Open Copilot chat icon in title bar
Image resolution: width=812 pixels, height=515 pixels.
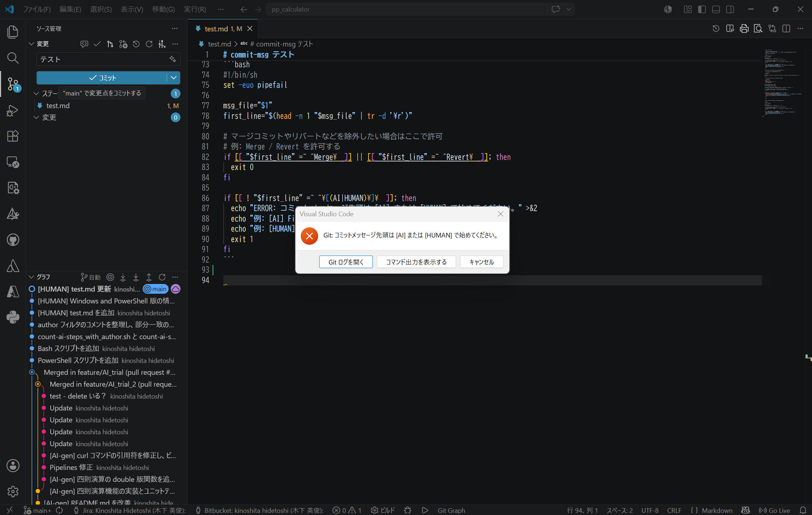pos(556,9)
